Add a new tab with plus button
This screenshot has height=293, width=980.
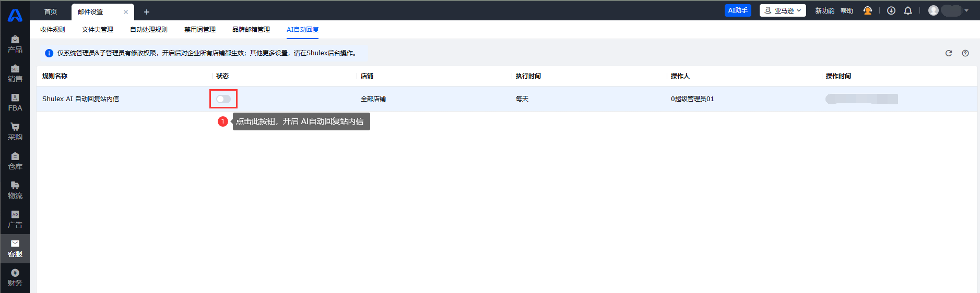click(x=147, y=12)
